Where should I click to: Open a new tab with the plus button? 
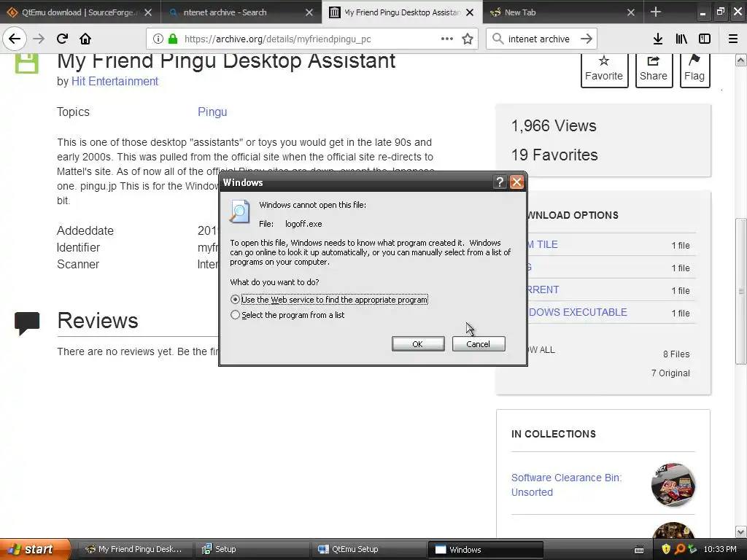click(x=656, y=12)
